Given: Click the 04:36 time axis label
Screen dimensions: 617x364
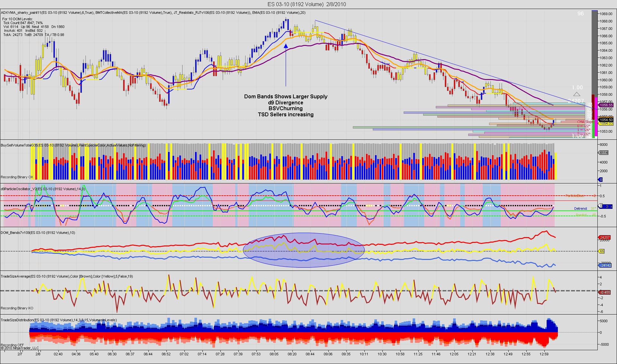Looking at the screenshot, I should click(76, 354).
